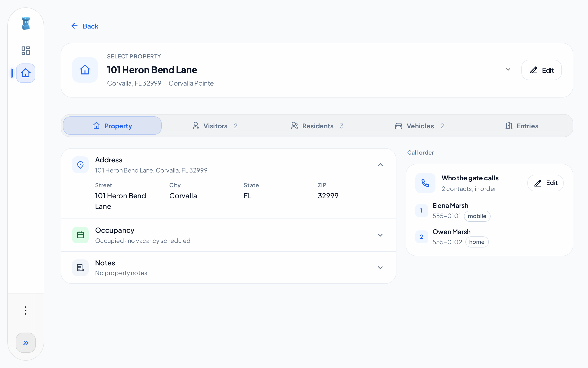Viewport: 588px width, 368px height.
Task: Click the phone icon in call order card
Action: [425, 183]
